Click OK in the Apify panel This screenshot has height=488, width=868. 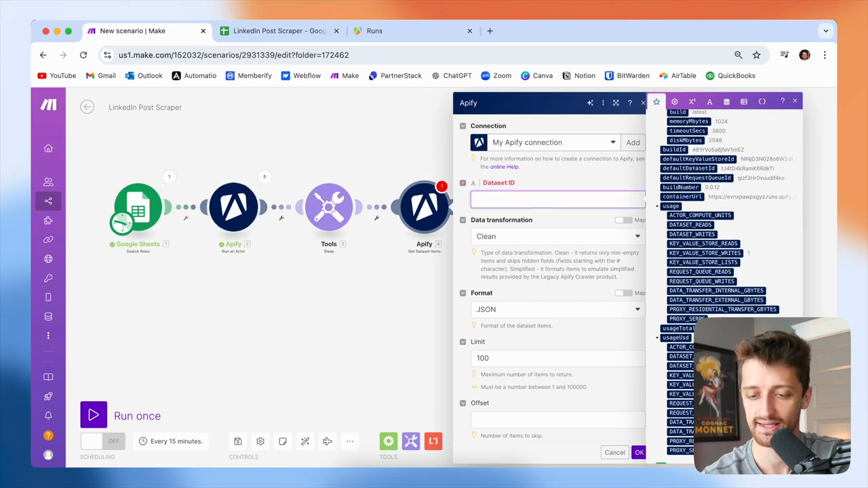click(x=639, y=452)
